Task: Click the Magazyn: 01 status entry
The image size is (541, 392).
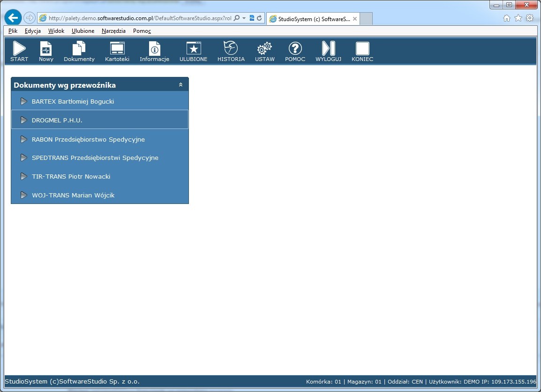Action: coord(364,382)
